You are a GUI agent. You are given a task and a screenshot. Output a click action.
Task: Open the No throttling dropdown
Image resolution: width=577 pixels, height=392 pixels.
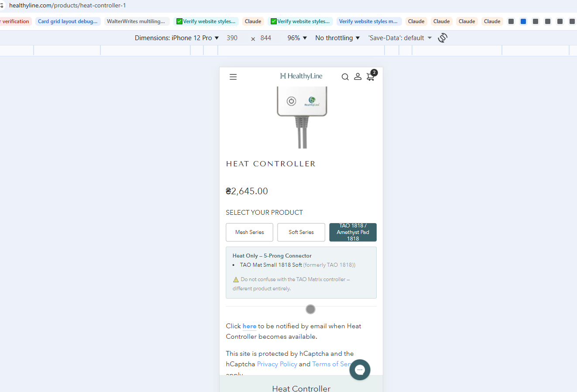pos(337,38)
